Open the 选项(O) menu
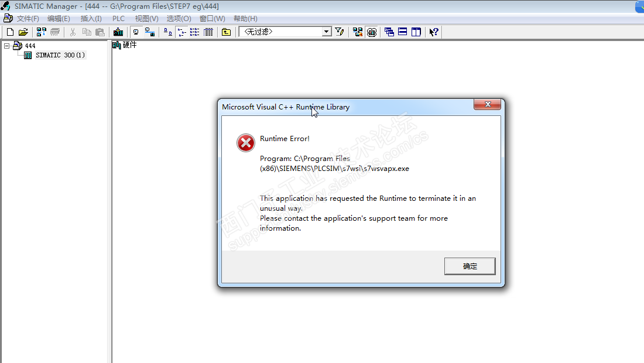This screenshot has height=363, width=644. coord(179,19)
